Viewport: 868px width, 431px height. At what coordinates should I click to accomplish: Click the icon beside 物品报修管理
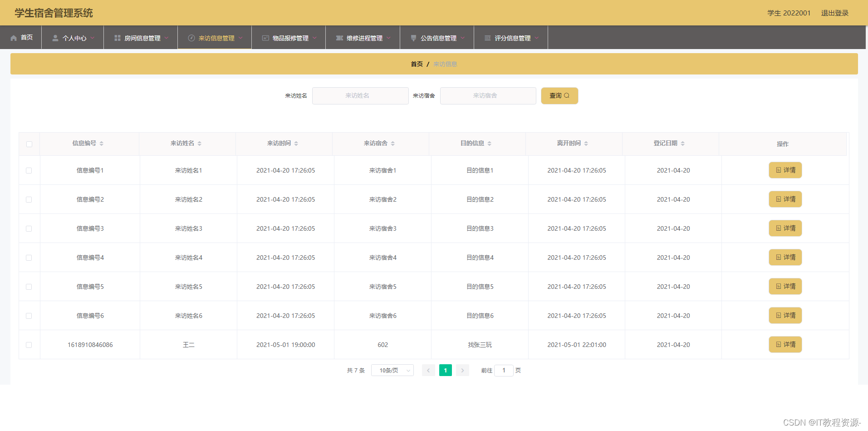pyautogui.click(x=265, y=38)
